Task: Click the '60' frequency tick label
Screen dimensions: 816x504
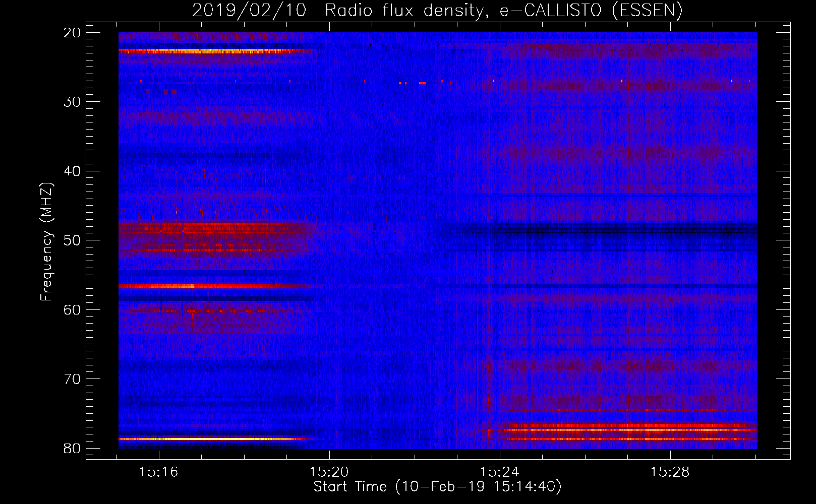Action: click(73, 309)
